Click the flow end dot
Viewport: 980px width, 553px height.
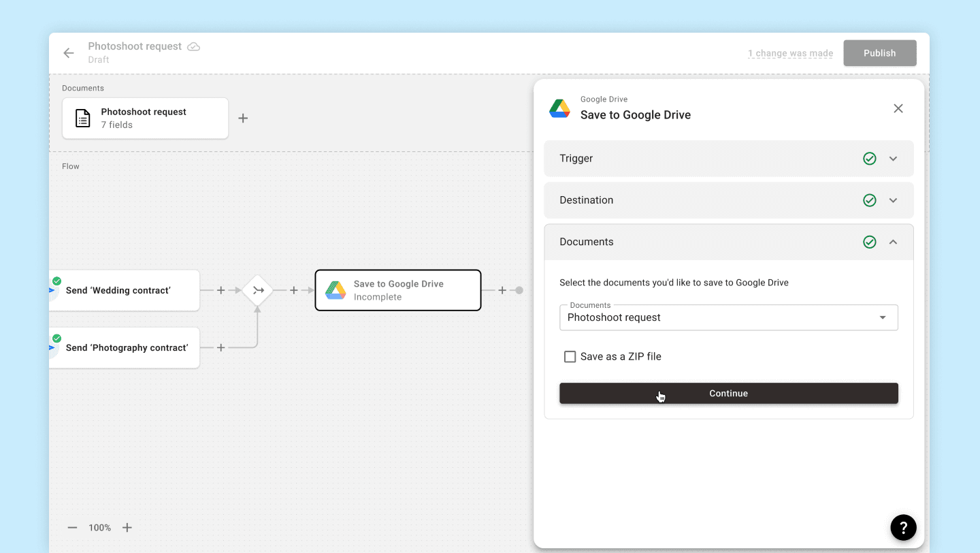point(519,290)
